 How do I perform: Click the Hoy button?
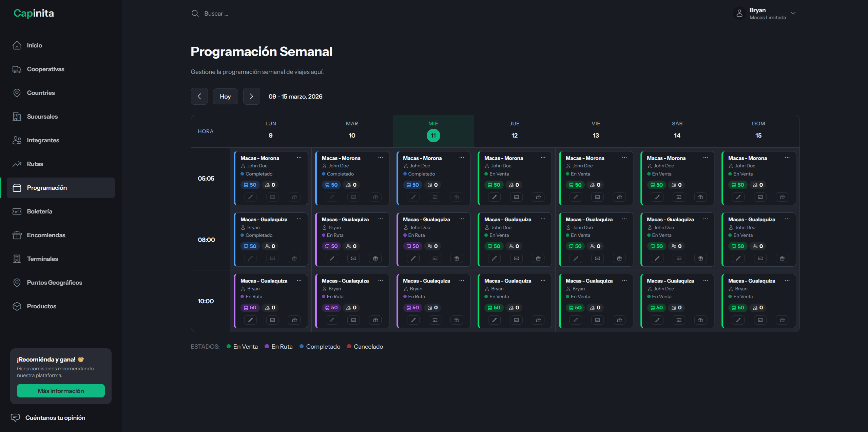pyautogui.click(x=225, y=97)
